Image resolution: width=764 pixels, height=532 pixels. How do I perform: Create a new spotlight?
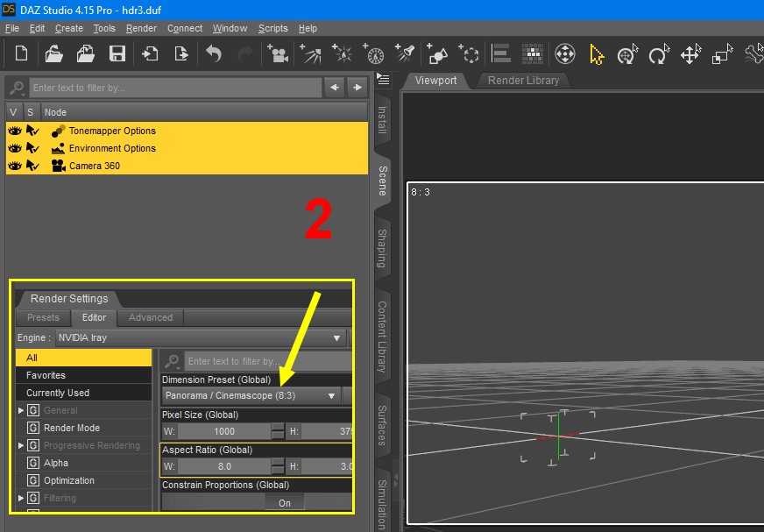coord(405,53)
